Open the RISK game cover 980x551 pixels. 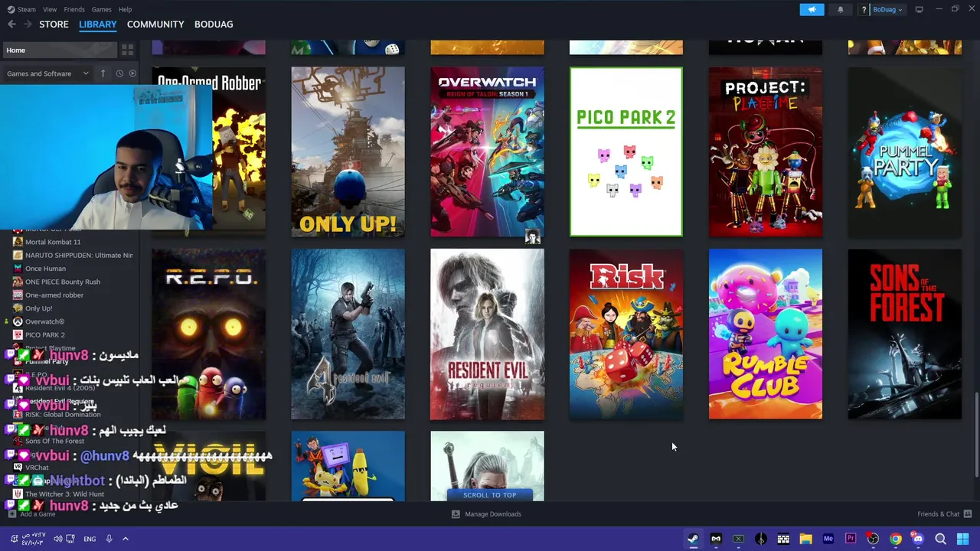click(626, 334)
